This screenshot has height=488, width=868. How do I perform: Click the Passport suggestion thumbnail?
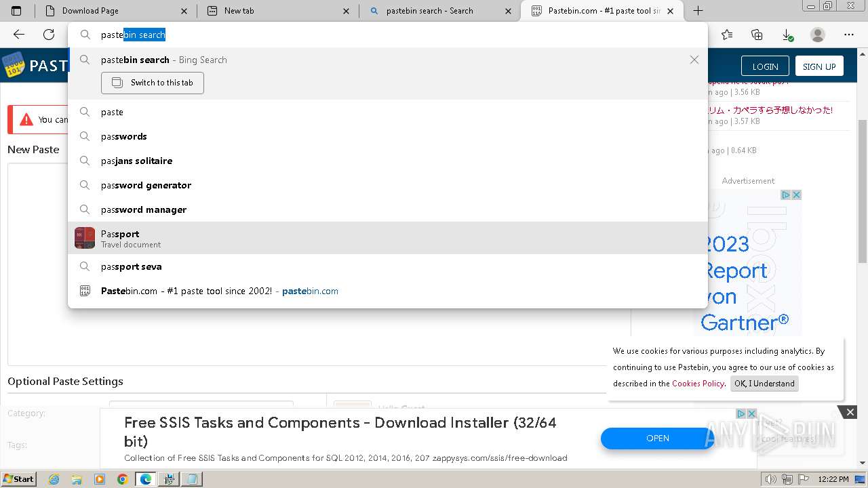[x=85, y=238]
